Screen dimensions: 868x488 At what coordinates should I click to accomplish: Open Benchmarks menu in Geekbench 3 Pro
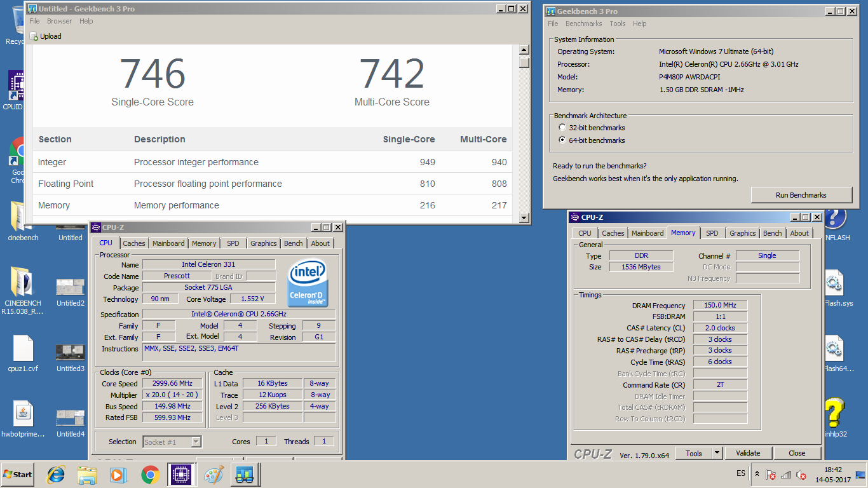click(584, 24)
